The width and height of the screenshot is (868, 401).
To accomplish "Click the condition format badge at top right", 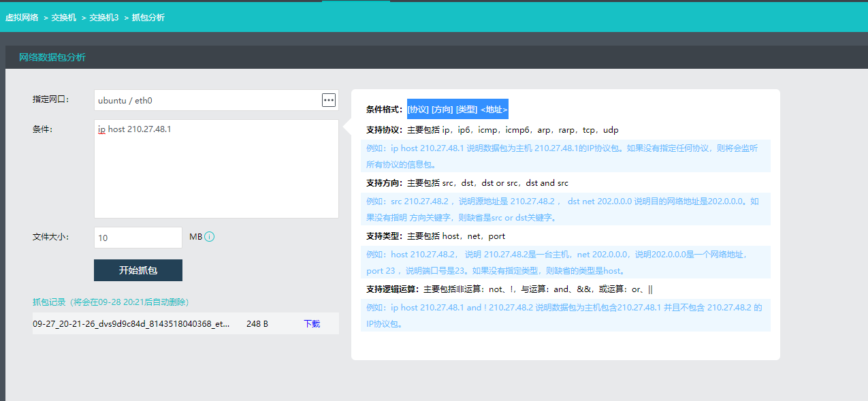I will point(459,108).
